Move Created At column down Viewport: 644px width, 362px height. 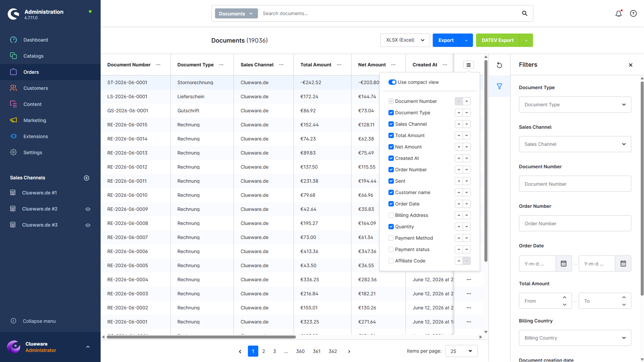467,158
